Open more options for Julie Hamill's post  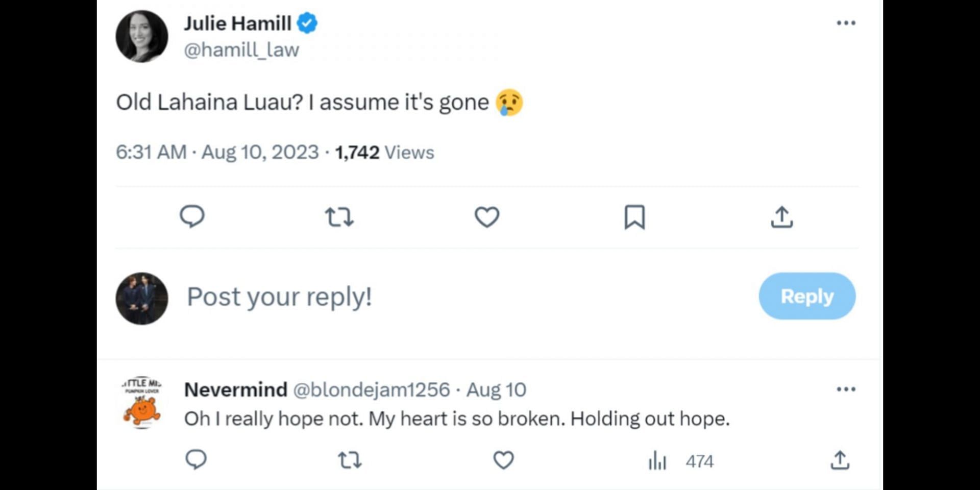tap(846, 23)
